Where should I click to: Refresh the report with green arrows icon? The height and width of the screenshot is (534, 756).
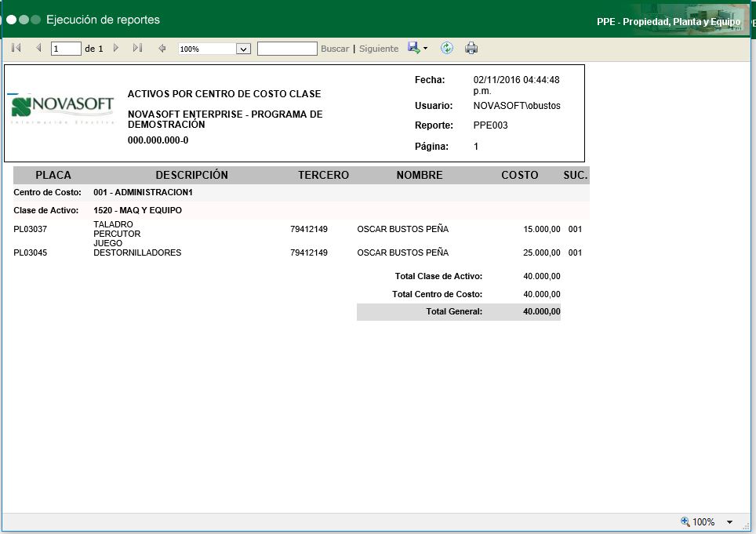pyautogui.click(x=447, y=49)
